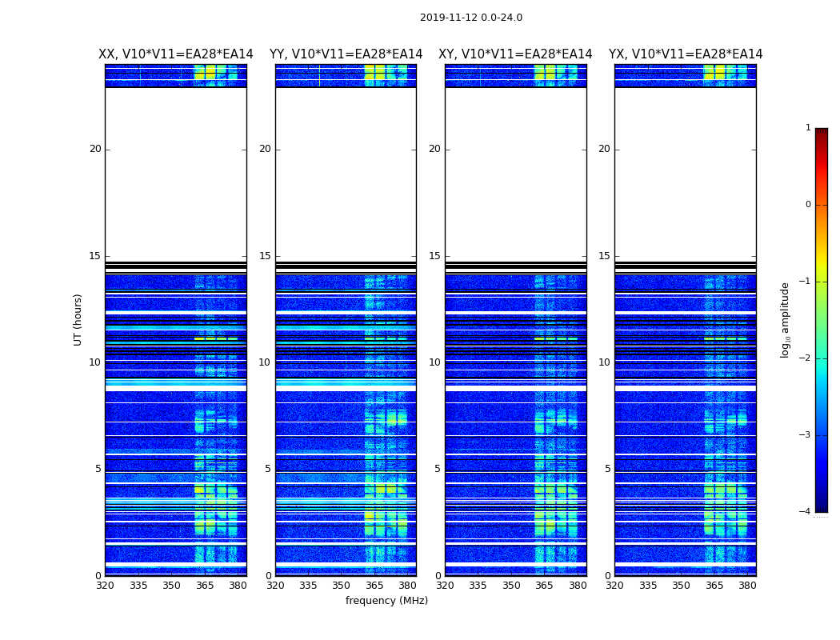Click the colorbar tick label 0

click(807, 205)
